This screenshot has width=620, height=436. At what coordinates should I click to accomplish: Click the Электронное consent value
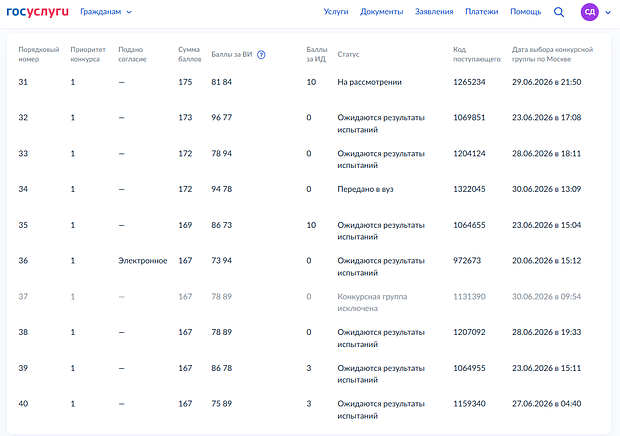click(x=143, y=261)
